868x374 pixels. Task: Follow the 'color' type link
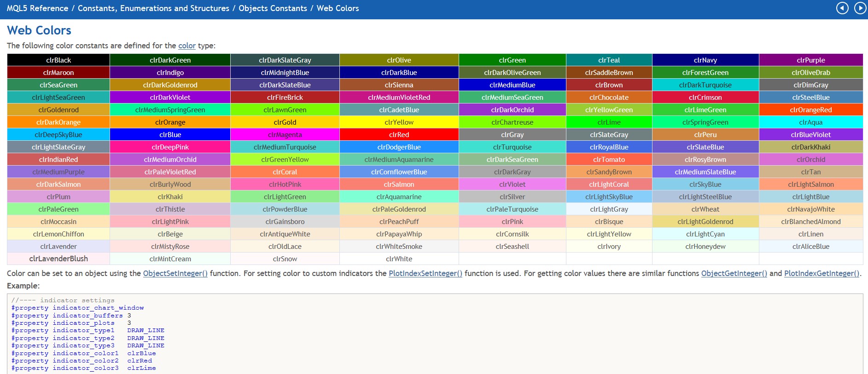coord(186,46)
